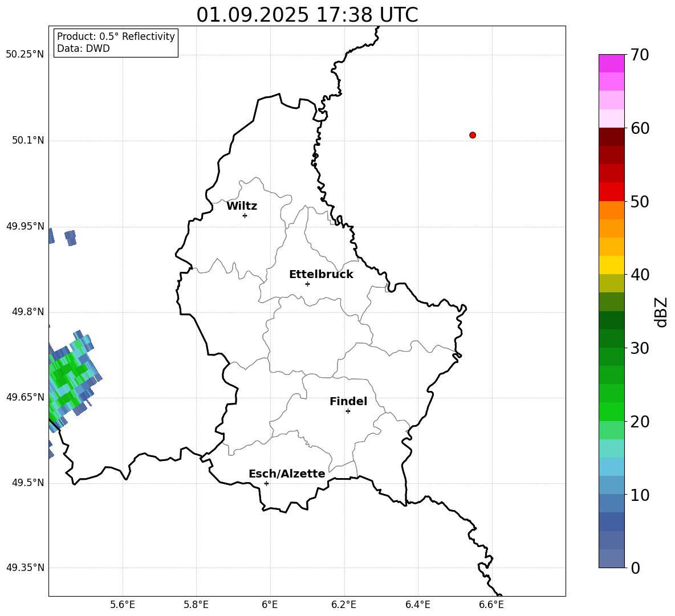Viewport: 675px width, 616px height.
Task: Click the dBZ colorbar axis label
Action: (661, 312)
